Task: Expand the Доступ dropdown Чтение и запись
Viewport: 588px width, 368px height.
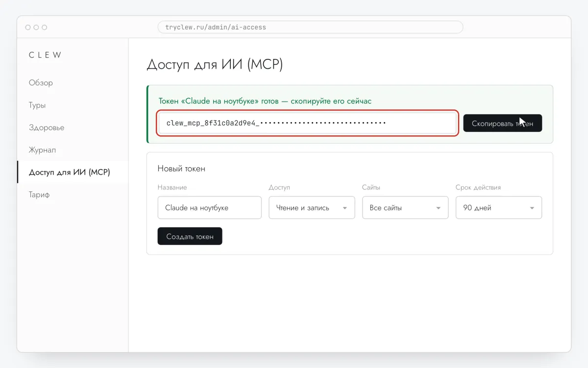Action: pos(312,208)
